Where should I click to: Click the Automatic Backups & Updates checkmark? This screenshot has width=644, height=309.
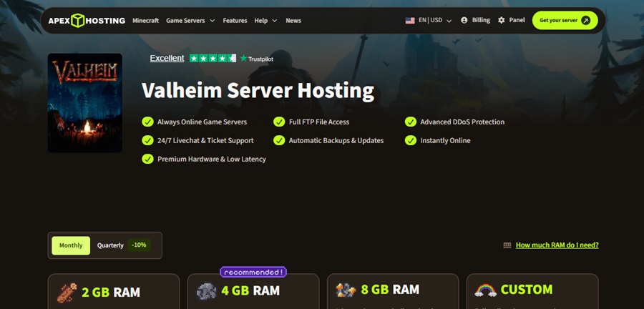[x=279, y=140]
